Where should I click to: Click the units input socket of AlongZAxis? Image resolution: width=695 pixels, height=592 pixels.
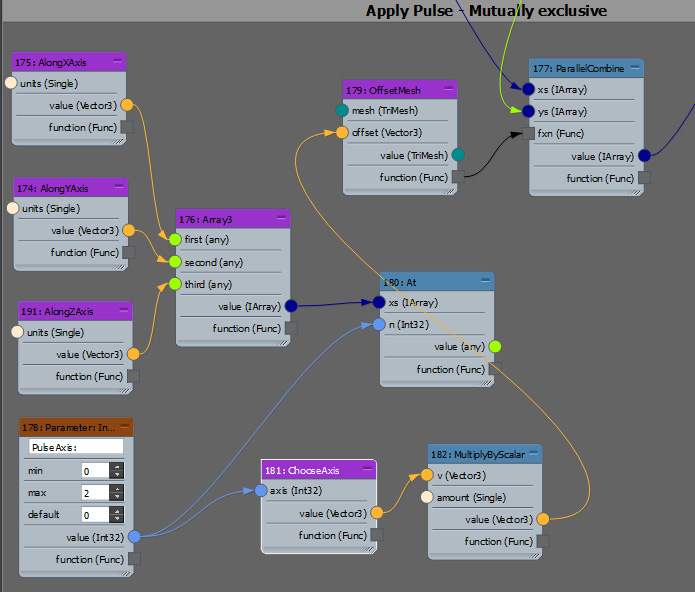17,332
